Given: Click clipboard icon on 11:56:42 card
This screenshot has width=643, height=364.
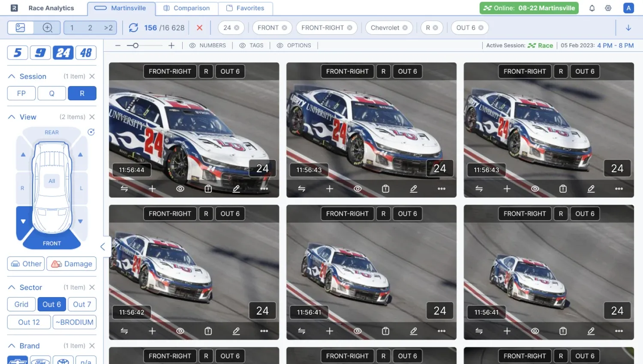Looking at the screenshot, I should tap(208, 331).
